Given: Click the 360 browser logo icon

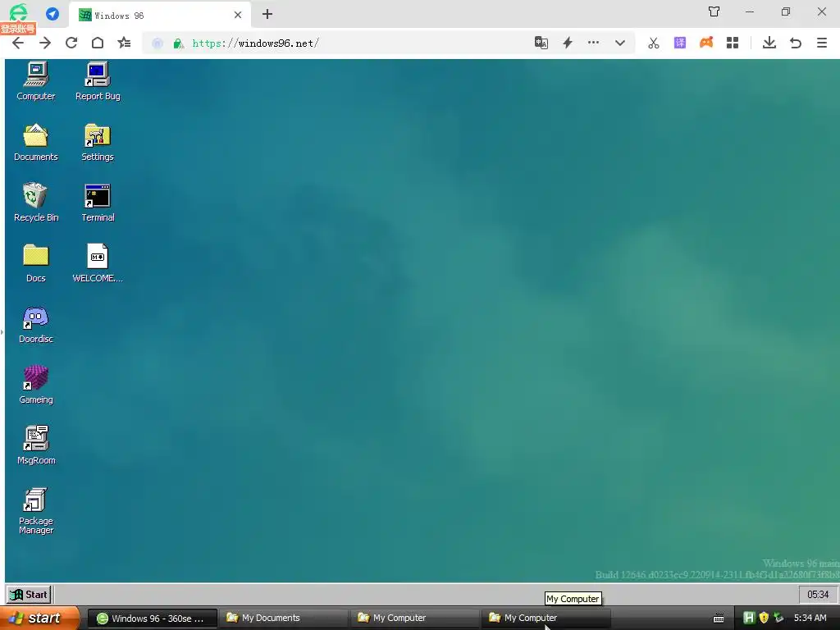Looking at the screenshot, I should click(x=18, y=12).
